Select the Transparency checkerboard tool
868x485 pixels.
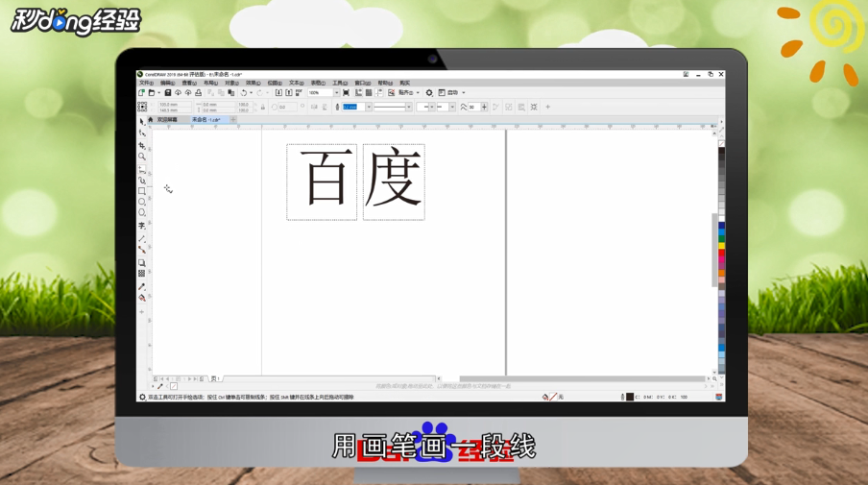(142, 274)
